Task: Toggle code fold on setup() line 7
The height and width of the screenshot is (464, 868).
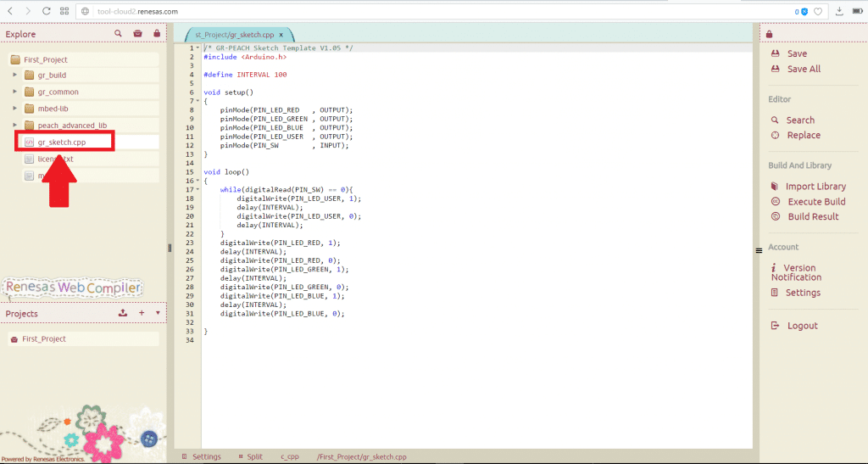Action: [198, 101]
